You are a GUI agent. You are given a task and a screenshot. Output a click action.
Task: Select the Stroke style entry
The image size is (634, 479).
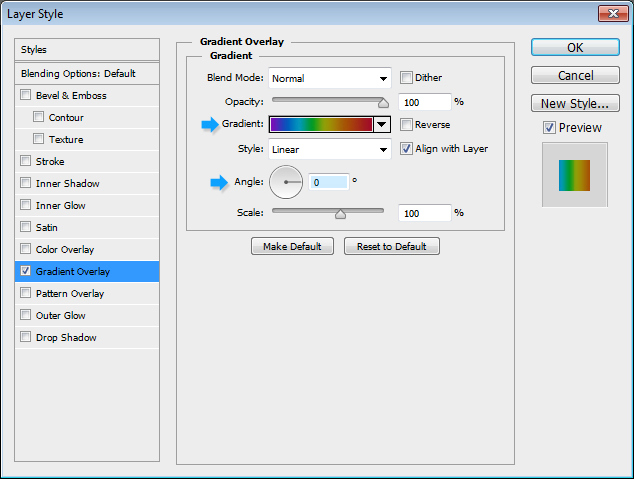[50, 160]
